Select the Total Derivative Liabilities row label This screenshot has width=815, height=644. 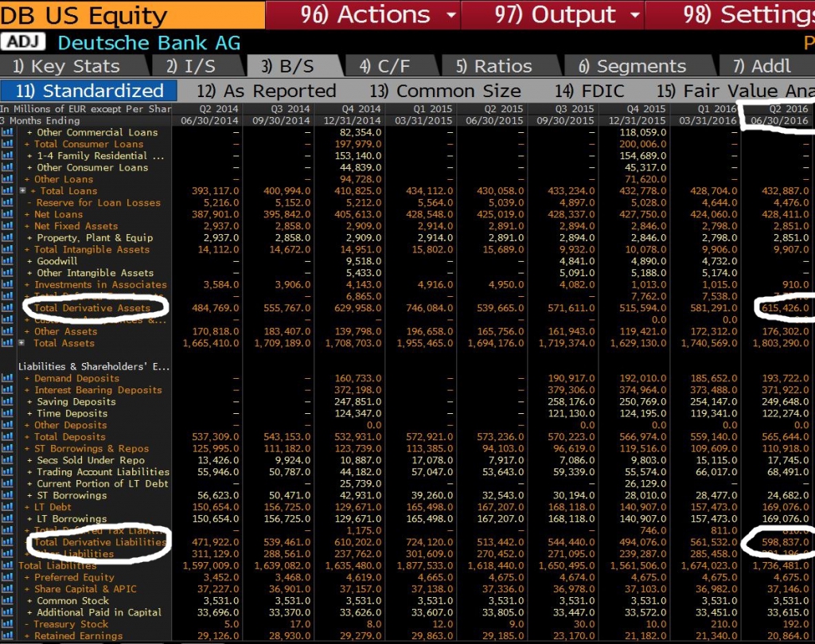(100, 541)
